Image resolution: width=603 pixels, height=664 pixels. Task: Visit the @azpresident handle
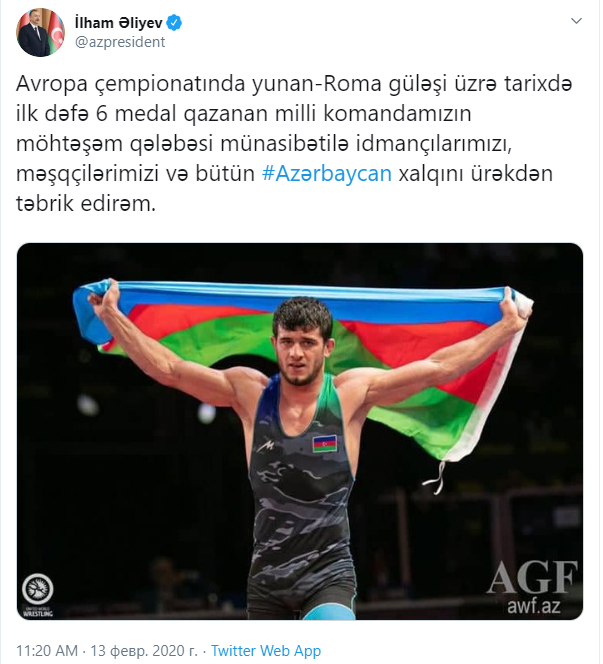point(120,42)
